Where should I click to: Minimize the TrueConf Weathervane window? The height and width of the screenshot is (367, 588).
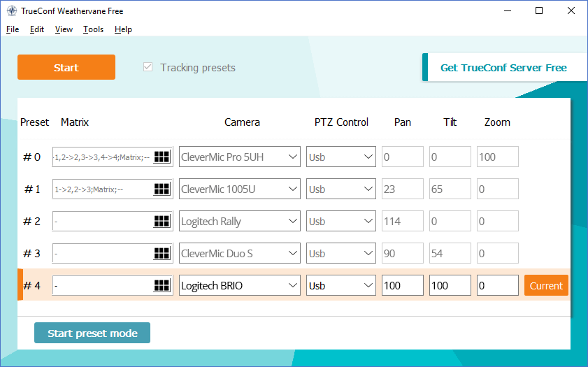tap(508, 10)
